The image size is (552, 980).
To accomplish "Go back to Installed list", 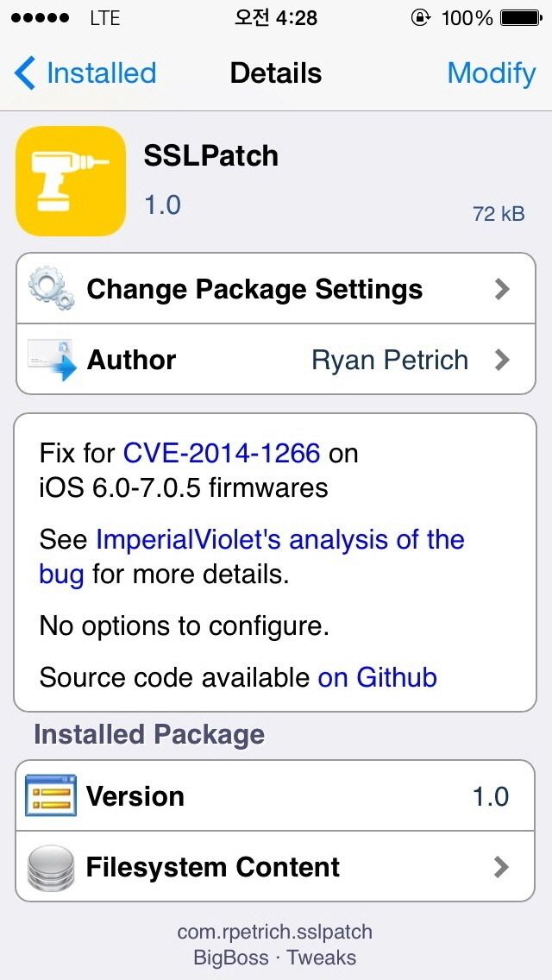I will (x=85, y=73).
